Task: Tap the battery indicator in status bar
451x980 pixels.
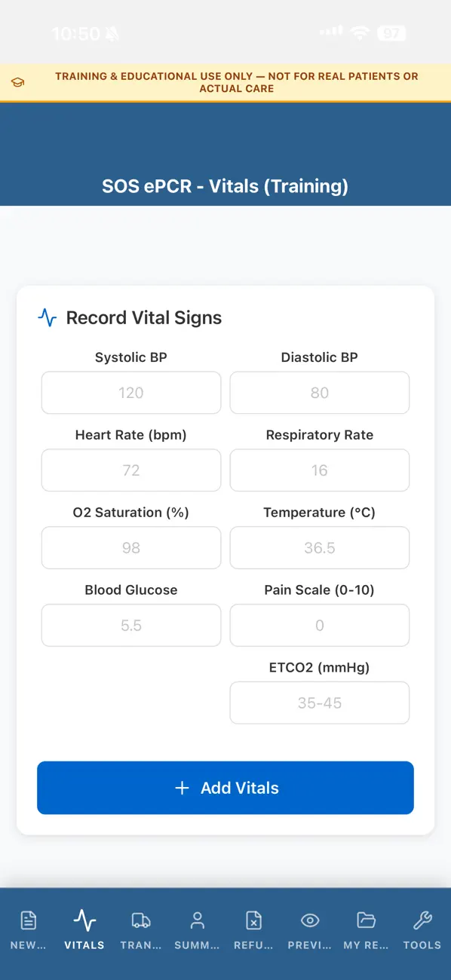Action: coord(391,34)
